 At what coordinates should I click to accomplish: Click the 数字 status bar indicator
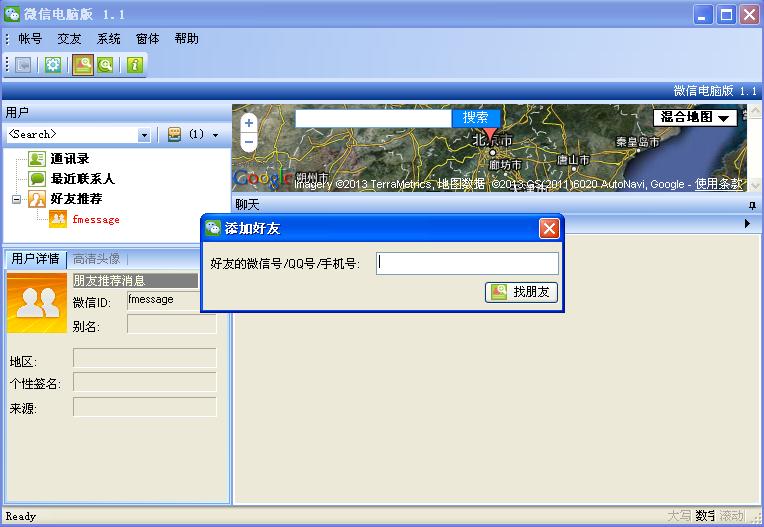click(705, 516)
